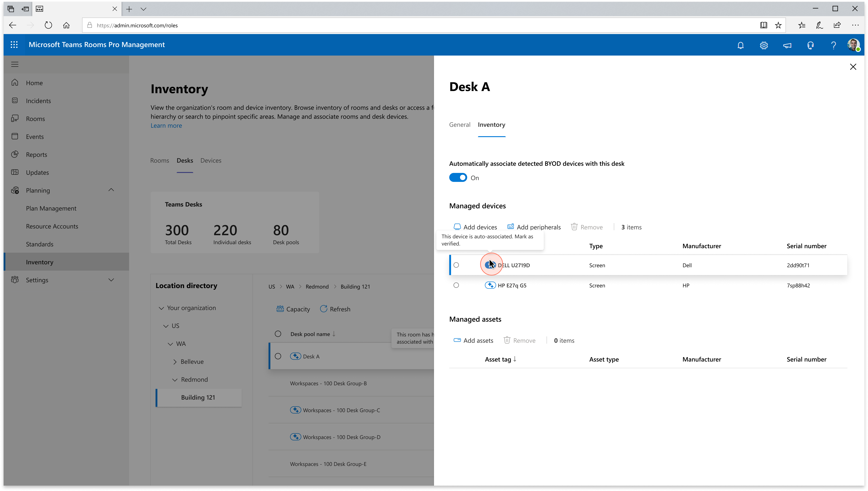Click the browser share icon
The height and width of the screenshot is (491, 868).
point(837,25)
